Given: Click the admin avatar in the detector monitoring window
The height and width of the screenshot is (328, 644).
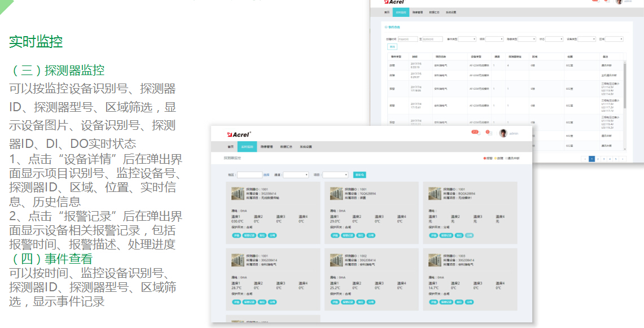Looking at the screenshot, I should tap(502, 133).
